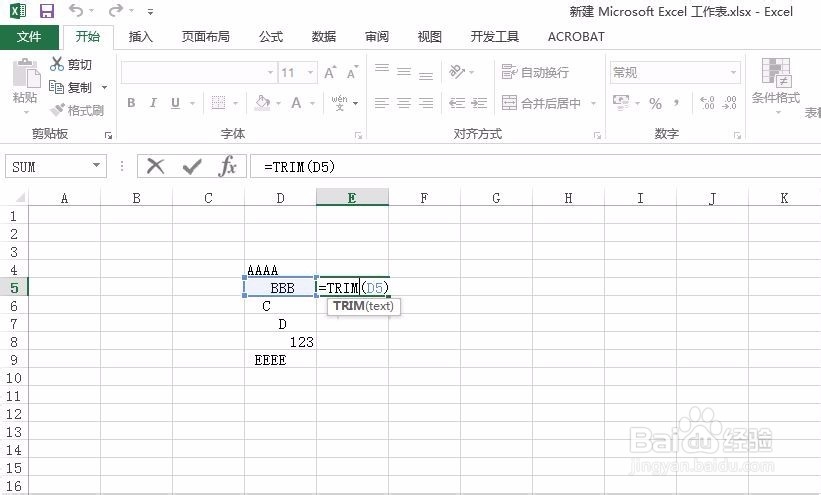Select column D header
The image size is (821, 495).
click(280, 198)
